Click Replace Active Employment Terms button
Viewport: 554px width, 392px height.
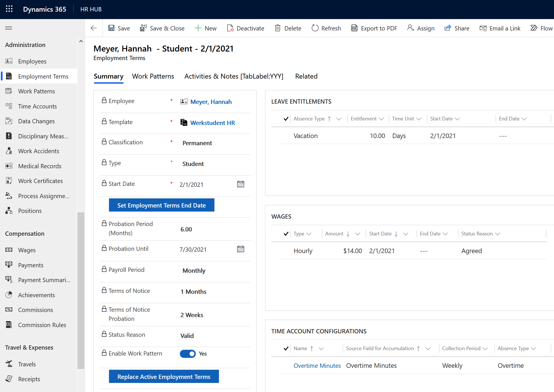[164, 377]
